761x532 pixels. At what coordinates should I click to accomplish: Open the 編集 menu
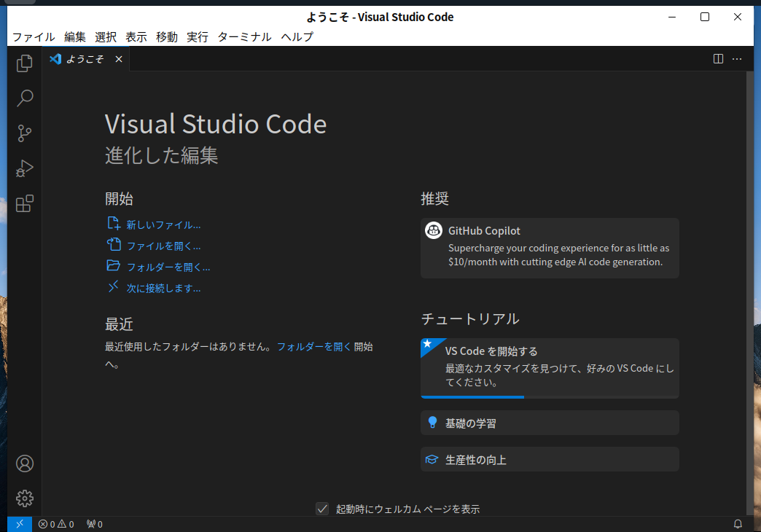[x=75, y=37]
